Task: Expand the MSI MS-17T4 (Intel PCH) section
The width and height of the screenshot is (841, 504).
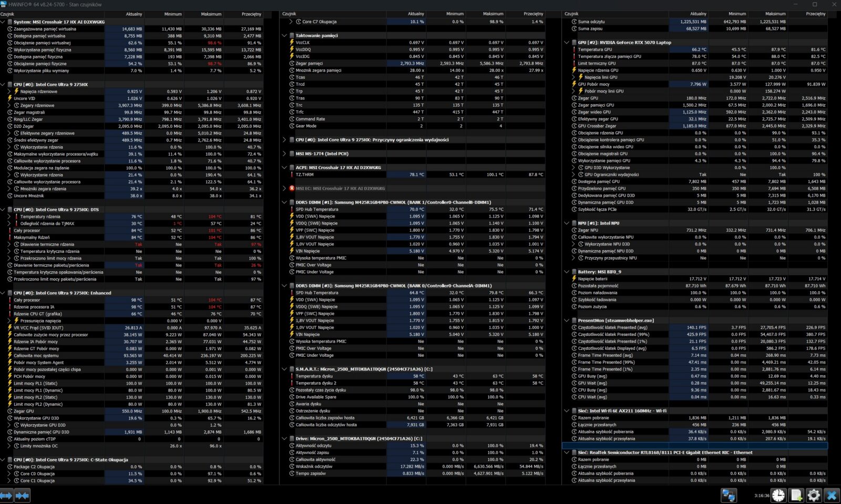Action: 284,154
